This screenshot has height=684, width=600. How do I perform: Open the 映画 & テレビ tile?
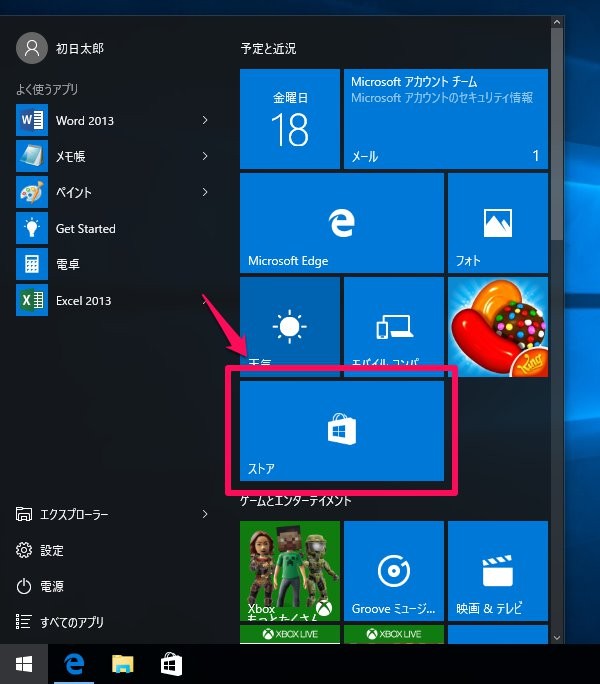point(498,571)
